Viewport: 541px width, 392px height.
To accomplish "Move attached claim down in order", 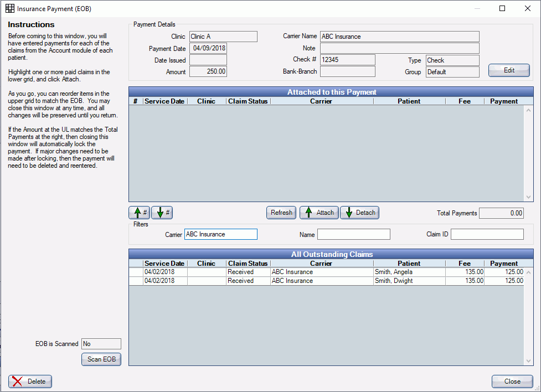I will pos(162,213).
